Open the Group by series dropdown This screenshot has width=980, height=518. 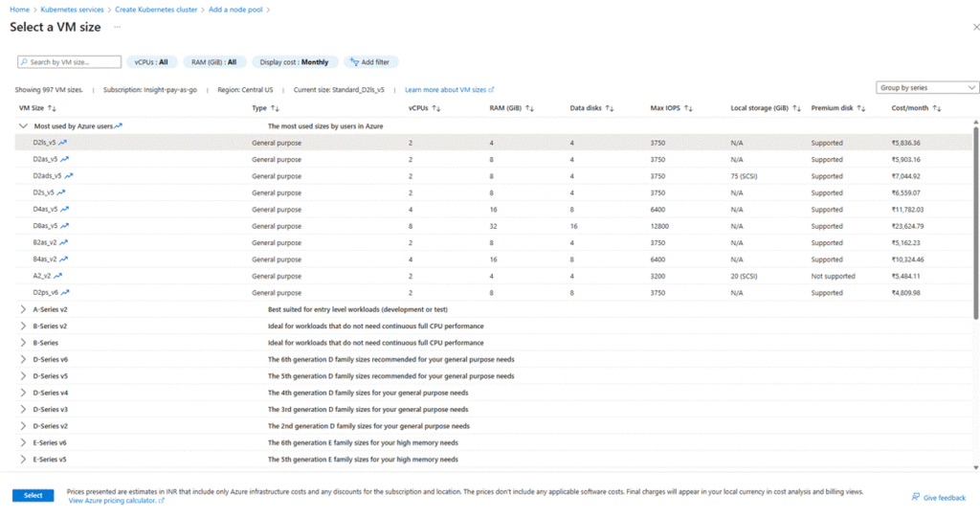tap(926, 88)
